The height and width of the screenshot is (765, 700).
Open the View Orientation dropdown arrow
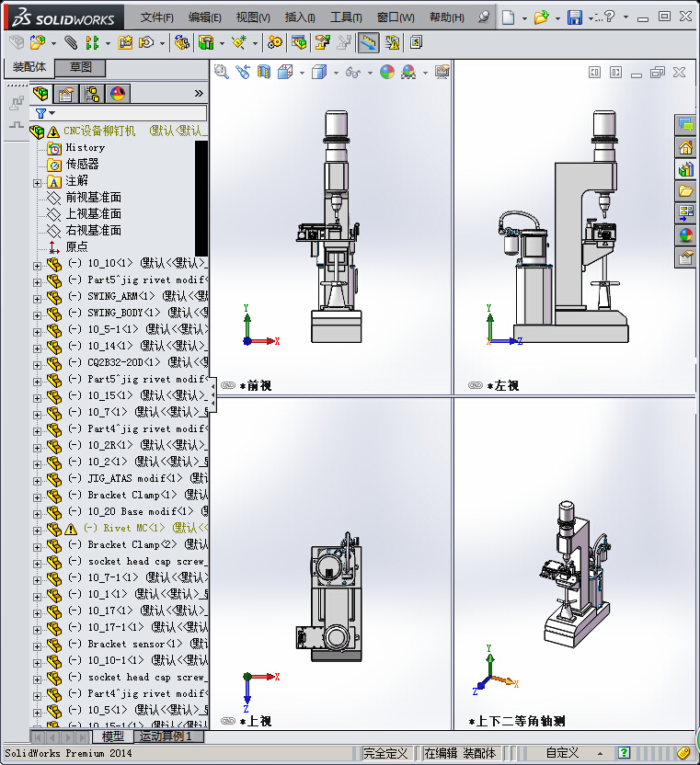302,74
